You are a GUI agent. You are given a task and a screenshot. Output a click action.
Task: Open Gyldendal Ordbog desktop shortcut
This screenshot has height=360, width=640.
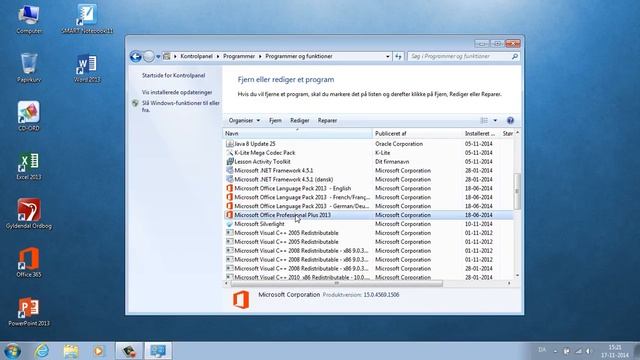[29, 214]
